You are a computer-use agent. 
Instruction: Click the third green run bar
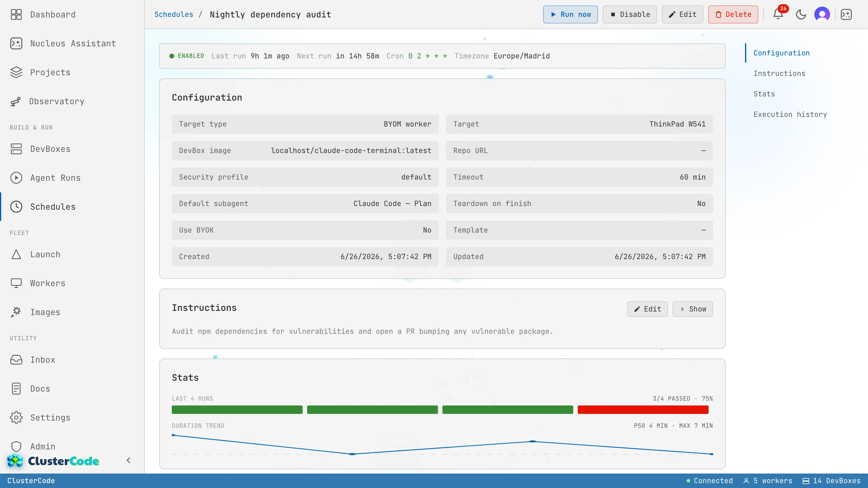point(508,410)
